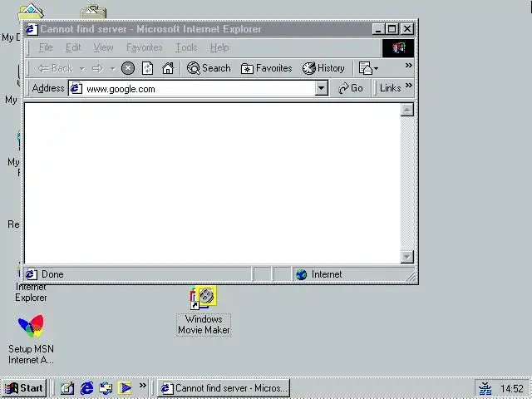Click the Internet zone globe icon
This screenshot has height=399, width=532.
[x=301, y=274]
